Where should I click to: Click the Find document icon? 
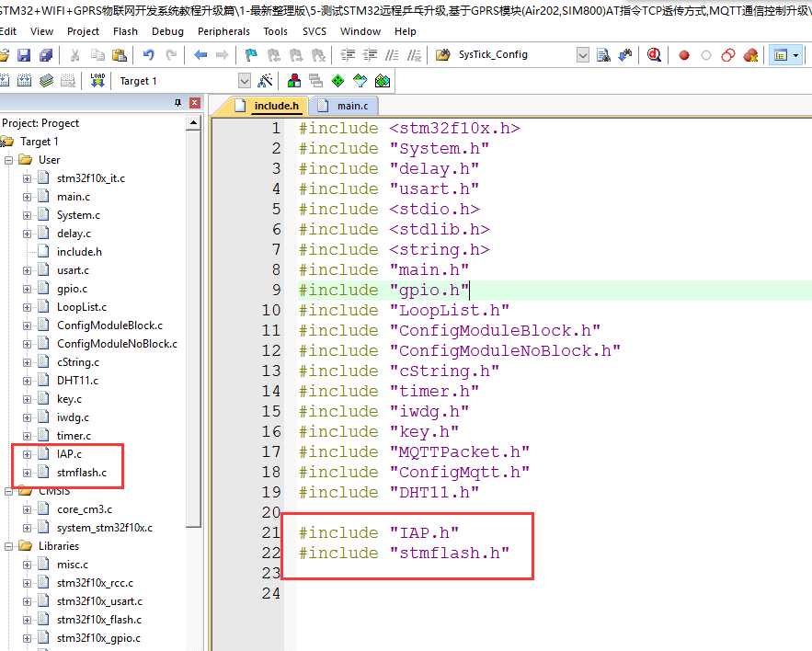[x=603, y=55]
